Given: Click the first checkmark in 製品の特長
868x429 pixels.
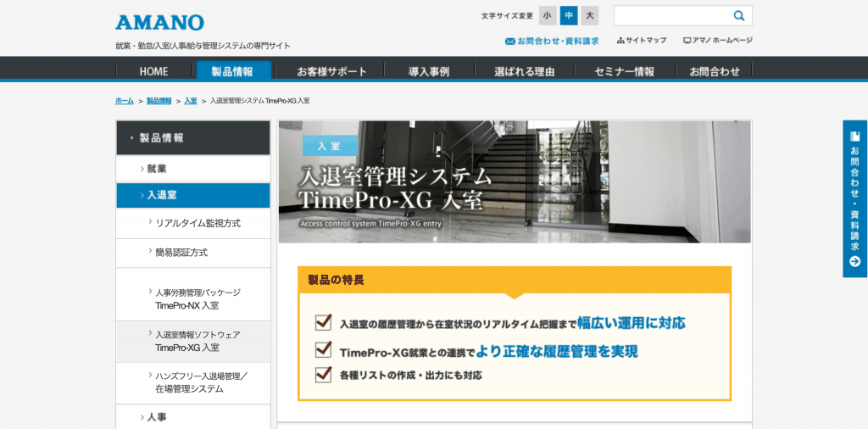Looking at the screenshot, I should coord(323,322).
